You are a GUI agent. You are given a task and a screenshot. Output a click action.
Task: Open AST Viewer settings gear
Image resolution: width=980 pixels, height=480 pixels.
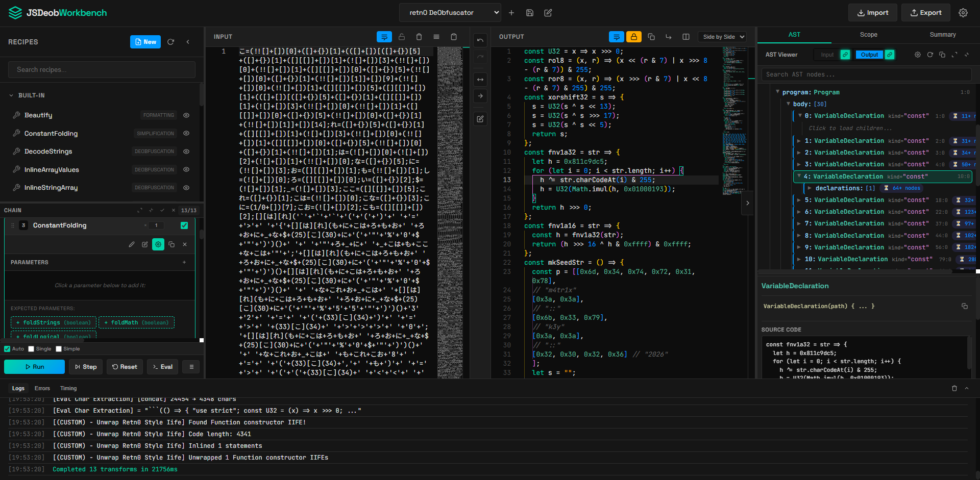pos(918,55)
